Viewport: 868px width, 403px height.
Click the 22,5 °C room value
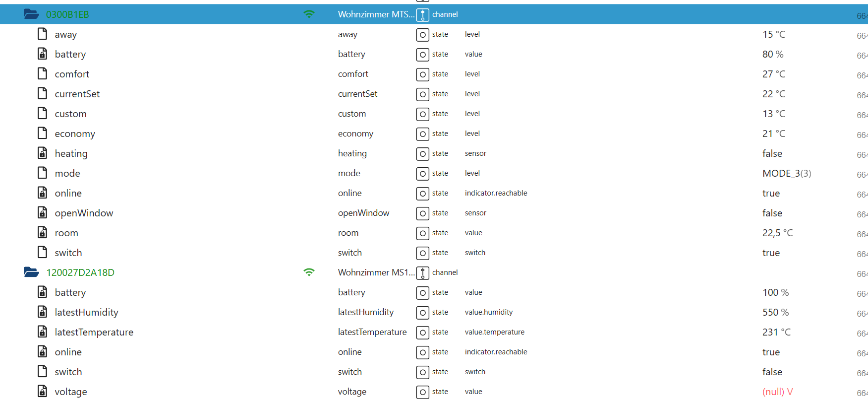[777, 233]
